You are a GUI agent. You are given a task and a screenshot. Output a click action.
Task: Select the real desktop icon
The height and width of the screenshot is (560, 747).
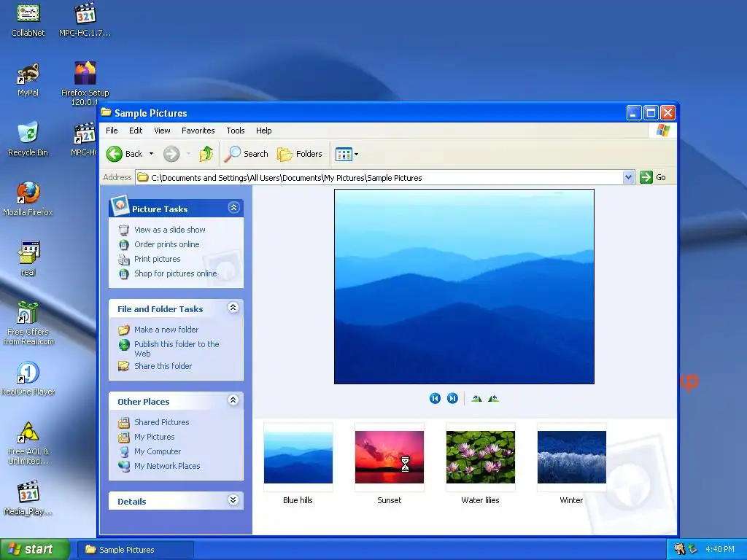[x=28, y=259]
